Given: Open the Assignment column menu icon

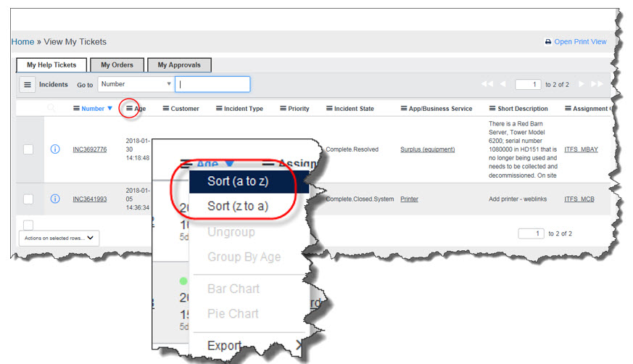Looking at the screenshot, I should tap(568, 109).
